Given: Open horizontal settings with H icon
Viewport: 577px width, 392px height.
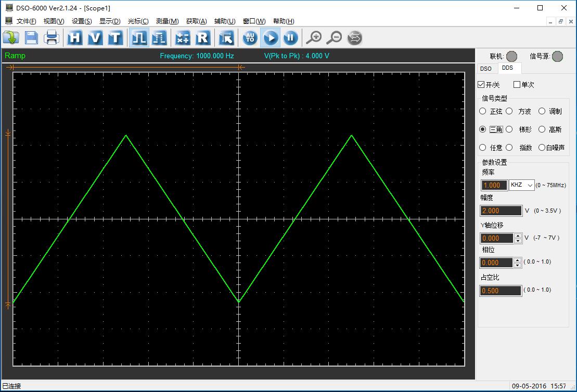Looking at the screenshot, I should pyautogui.click(x=75, y=37).
